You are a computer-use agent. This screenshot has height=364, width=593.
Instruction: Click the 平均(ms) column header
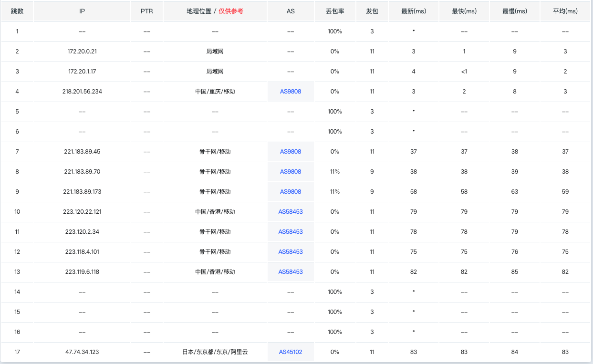point(565,11)
